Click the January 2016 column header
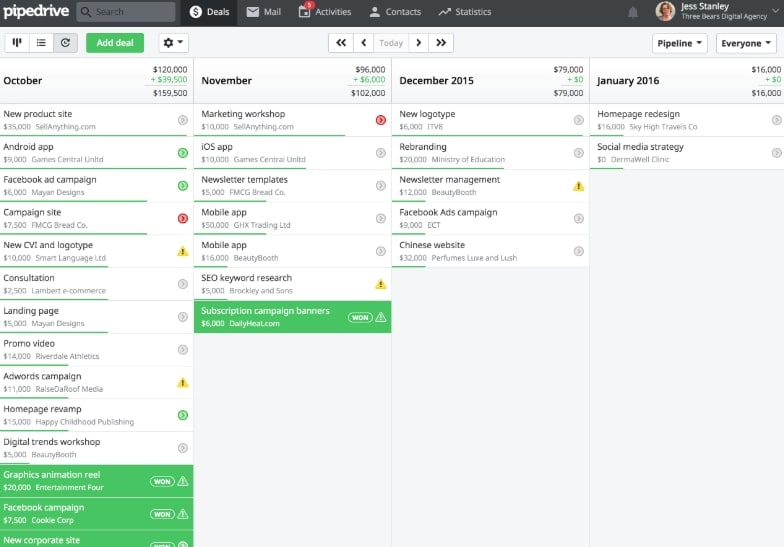This screenshot has height=547, width=784. [x=688, y=80]
